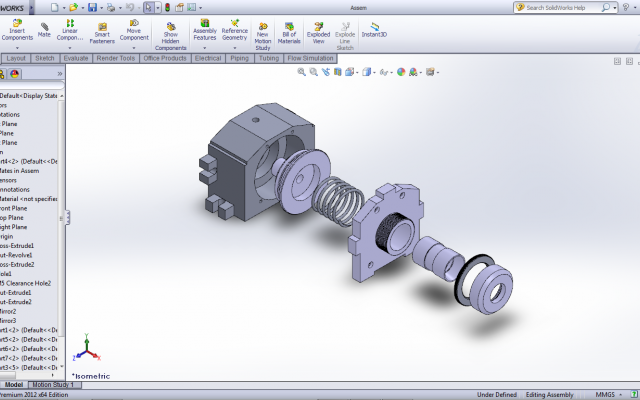Open Smart Fasteners
The width and height of the screenshot is (640, 400).
click(102, 33)
